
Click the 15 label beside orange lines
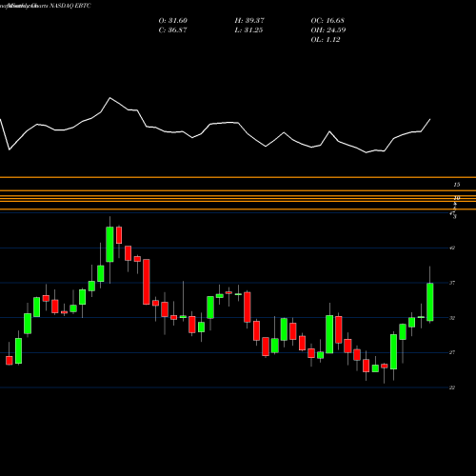tap(457, 185)
